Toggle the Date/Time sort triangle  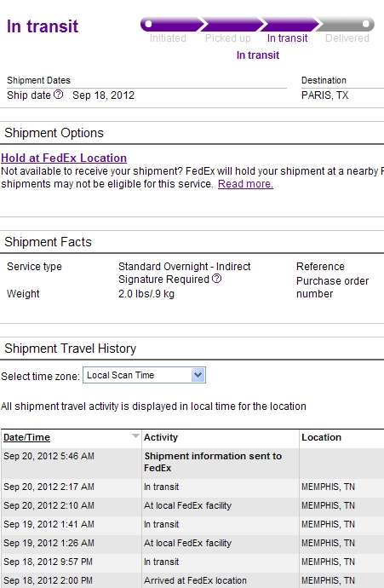click(135, 435)
